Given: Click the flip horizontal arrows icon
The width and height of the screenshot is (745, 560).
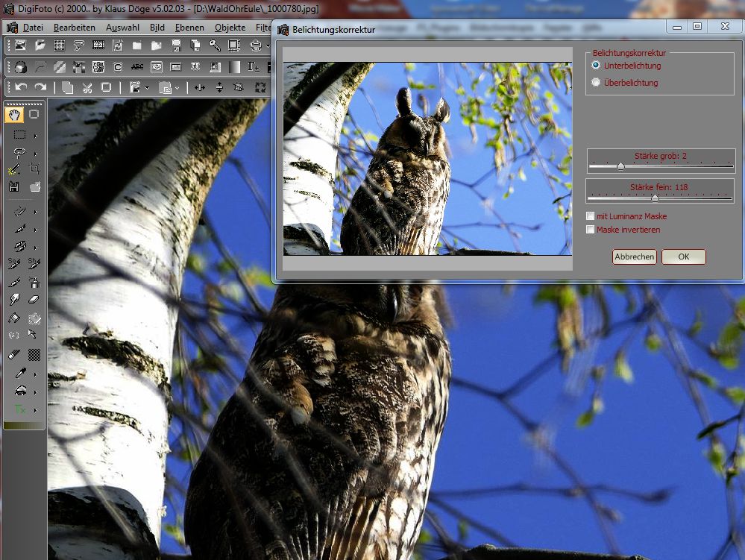Looking at the screenshot, I should point(199,87).
